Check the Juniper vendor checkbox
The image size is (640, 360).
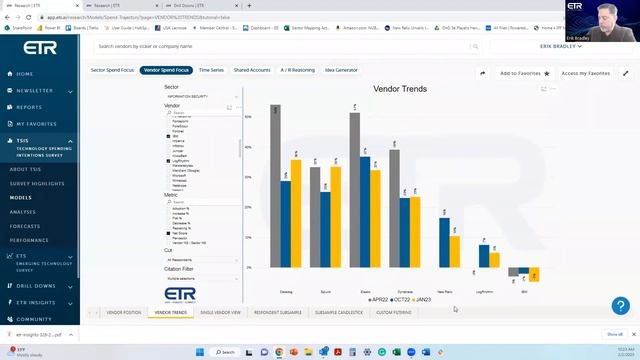168,151
